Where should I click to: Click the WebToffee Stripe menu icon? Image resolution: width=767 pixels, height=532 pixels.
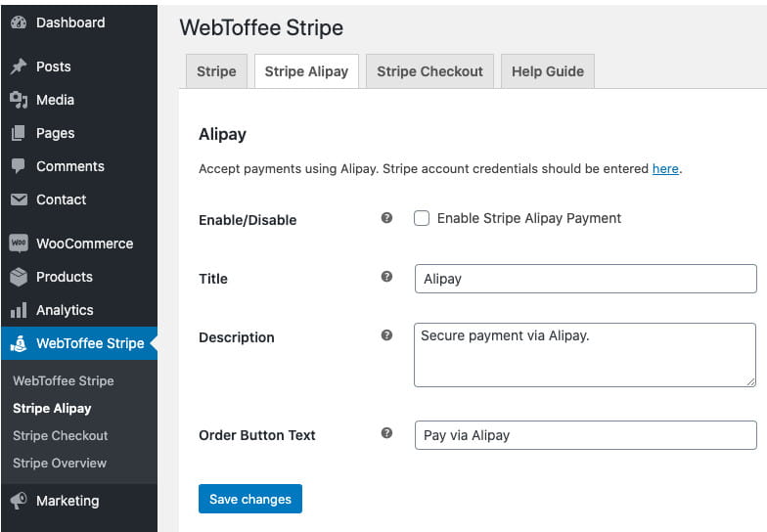point(19,343)
